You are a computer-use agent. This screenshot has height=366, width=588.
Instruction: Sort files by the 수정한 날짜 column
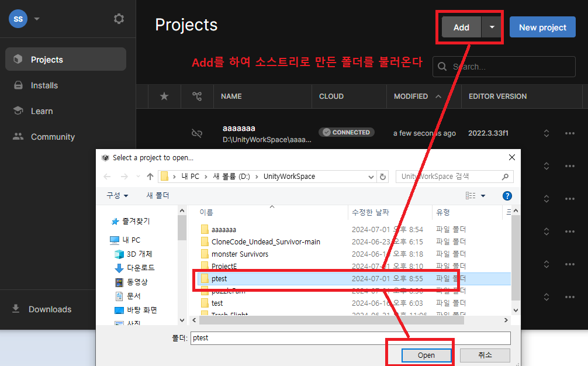tap(370, 213)
